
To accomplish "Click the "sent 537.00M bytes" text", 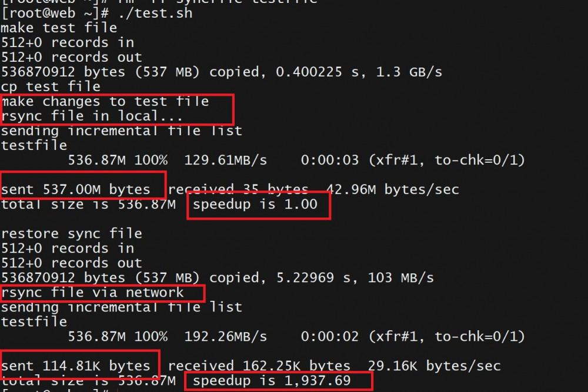I will coord(75,189).
